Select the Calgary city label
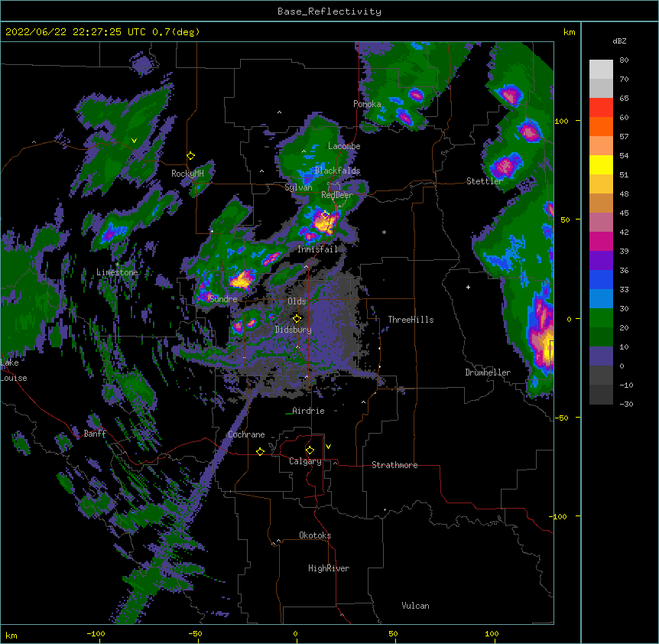 pyautogui.click(x=305, y=461)
